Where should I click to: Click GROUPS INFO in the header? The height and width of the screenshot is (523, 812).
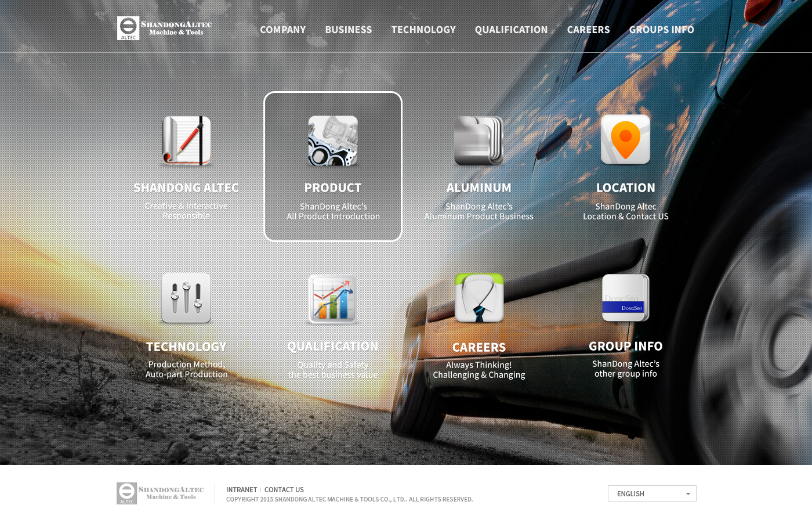point(661,30)
